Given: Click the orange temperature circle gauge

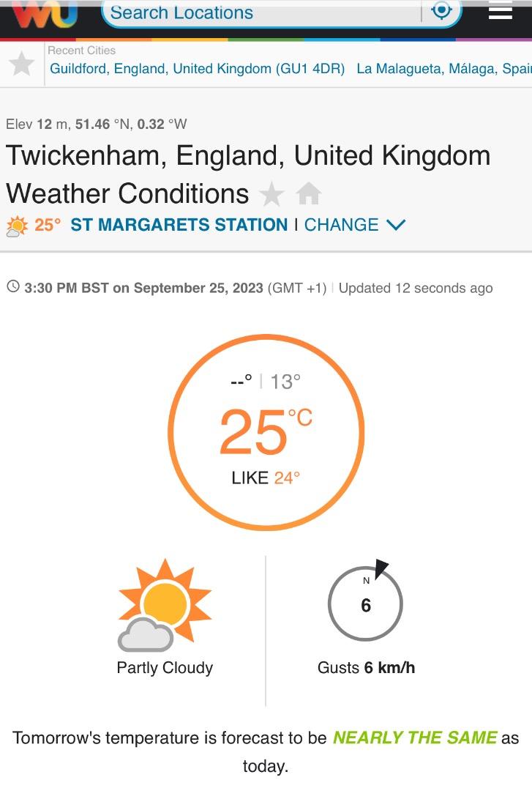Looking at the screenshot, I should [x=266, y=432].
